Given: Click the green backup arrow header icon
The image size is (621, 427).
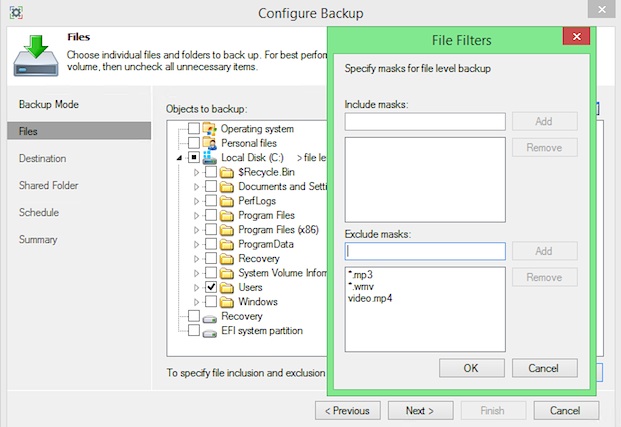Looking at the screenshot, I should point(34,55).
